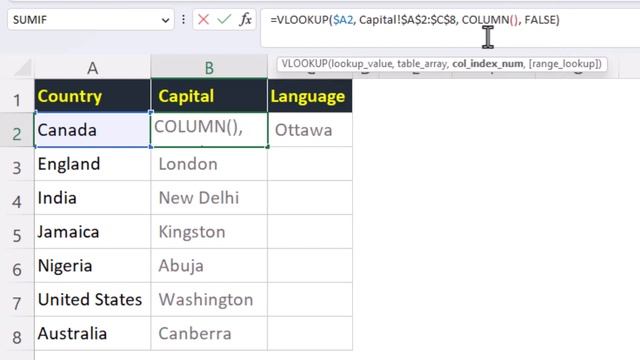Image resolution: width=640 pixels, height=360 pixels.
Task: Click the Capital header cell
Action: point(209,96)
